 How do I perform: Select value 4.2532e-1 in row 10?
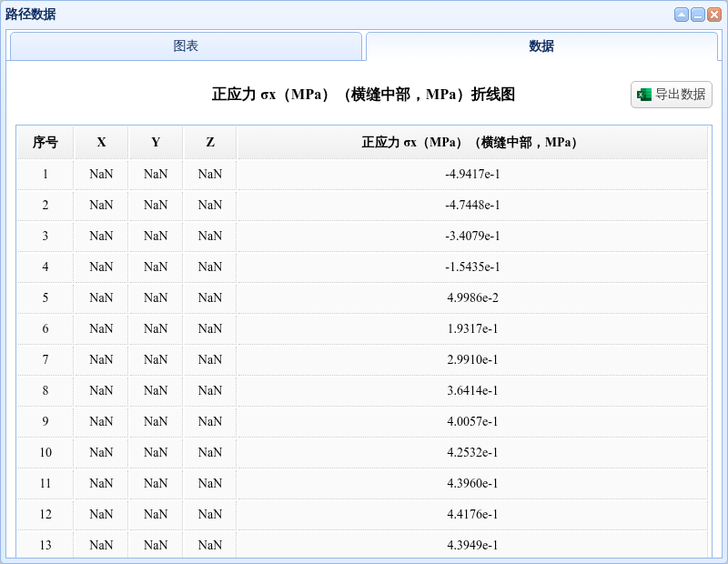coord(472,453)
